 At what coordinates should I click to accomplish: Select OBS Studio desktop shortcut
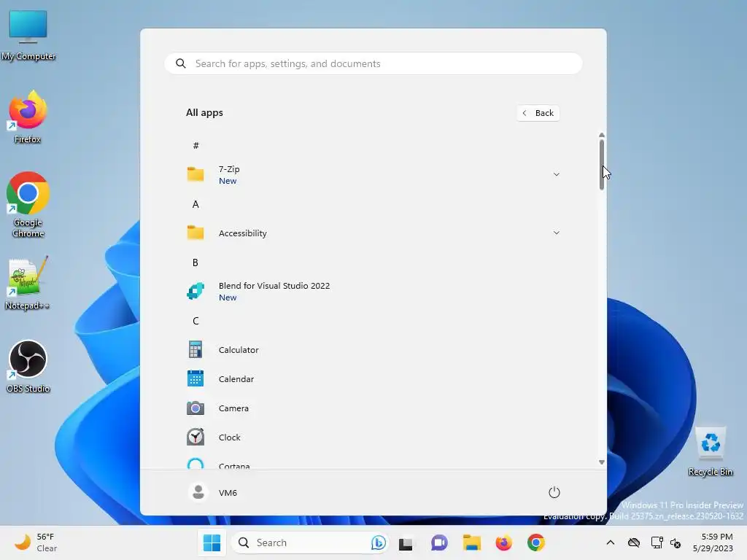28,367
